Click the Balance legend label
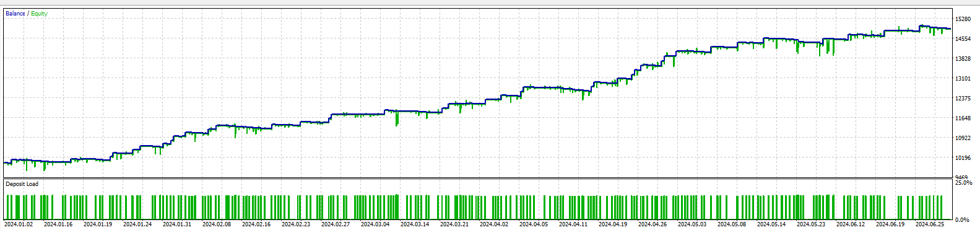Viewport: 980px width, 230px height. point(15,13)
